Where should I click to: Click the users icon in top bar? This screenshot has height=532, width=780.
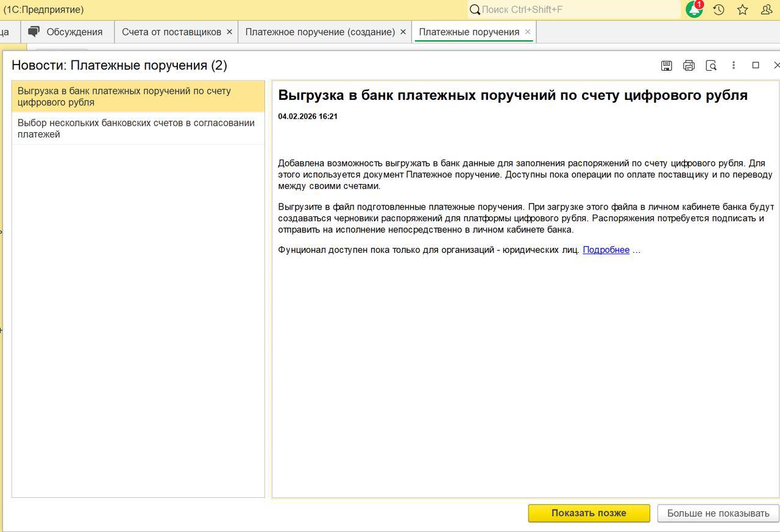point(767,10)
